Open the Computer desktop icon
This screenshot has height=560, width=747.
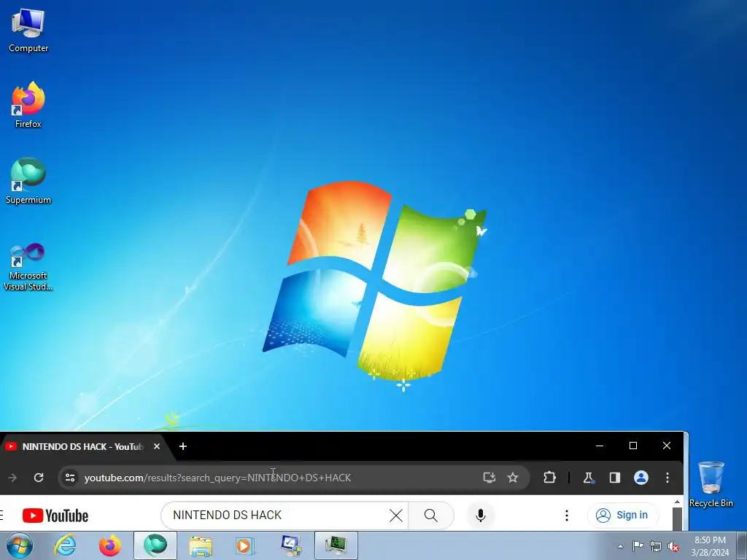pyautogui.click(x=28, y=31)
